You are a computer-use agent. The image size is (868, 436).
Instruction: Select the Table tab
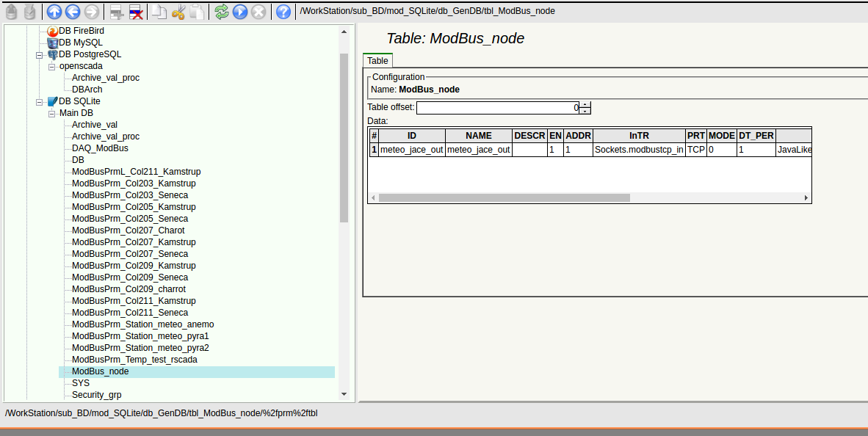pos(377,61)
